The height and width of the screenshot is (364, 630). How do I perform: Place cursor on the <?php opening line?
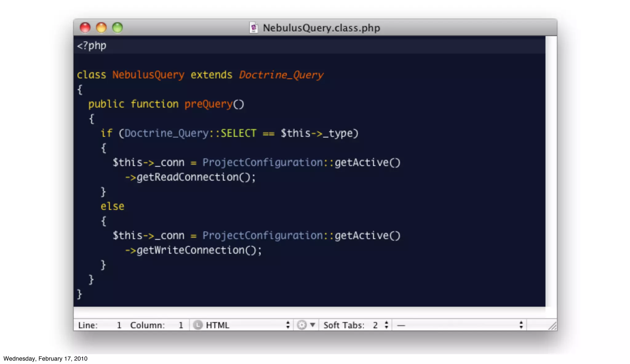click(x=92, y=45)
